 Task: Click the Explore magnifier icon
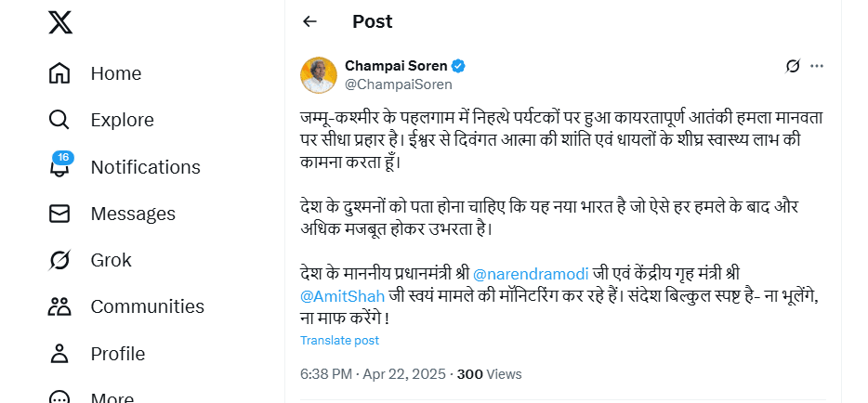coord(59,120)
